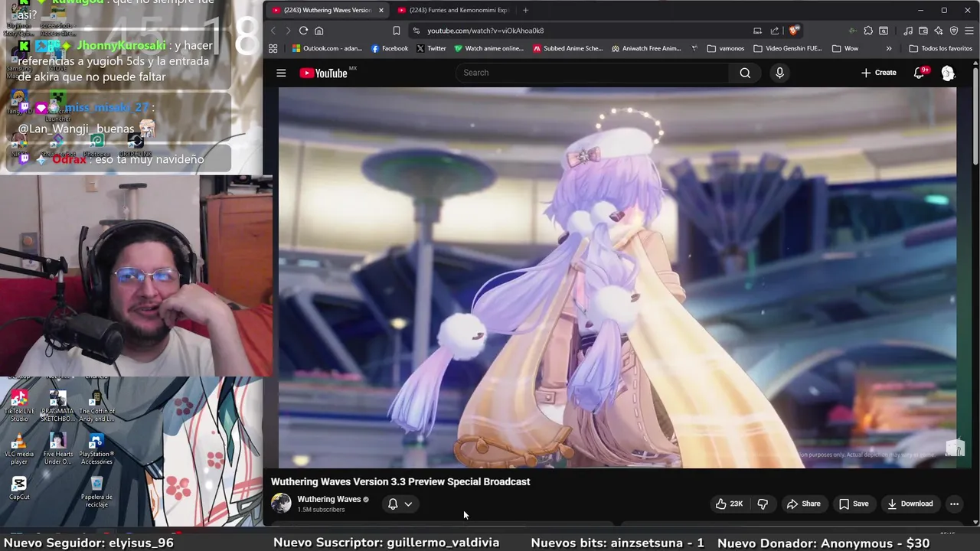Open the browser home page icon
This screenshot has width=980, height=551.
point(318,31)
